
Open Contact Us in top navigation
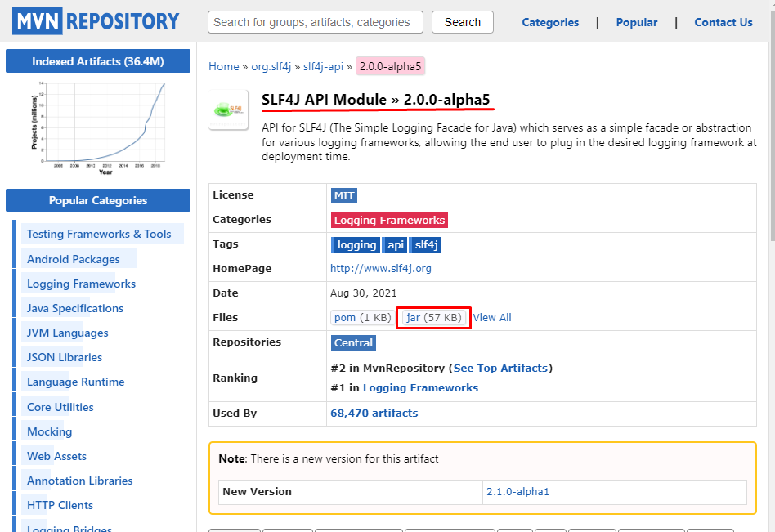coord(723,22)
